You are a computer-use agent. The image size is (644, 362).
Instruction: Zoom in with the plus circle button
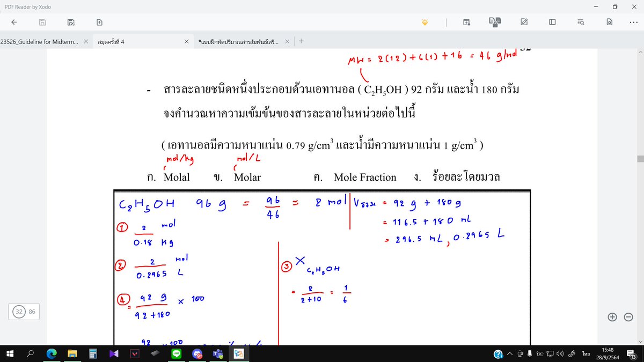click(612, 317)
